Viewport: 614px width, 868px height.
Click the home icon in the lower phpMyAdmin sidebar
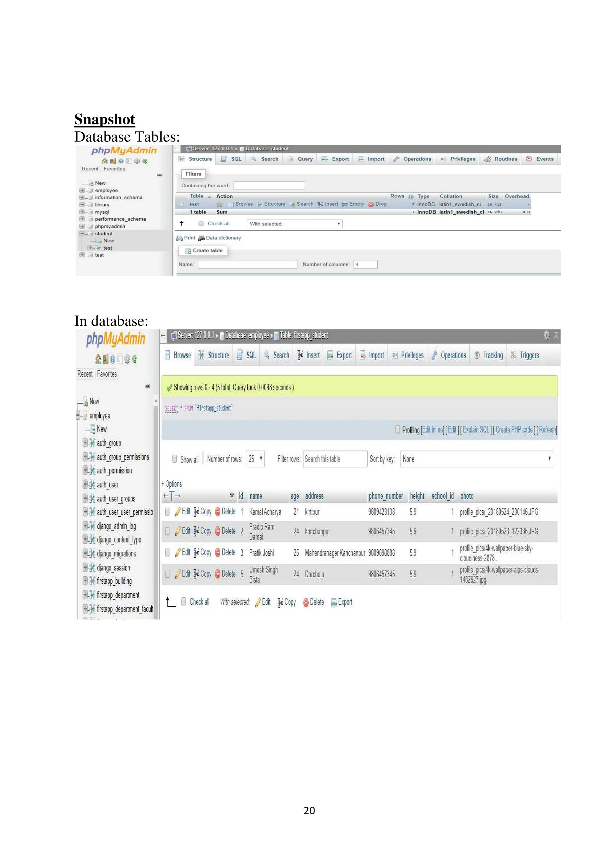coord(98,358)
